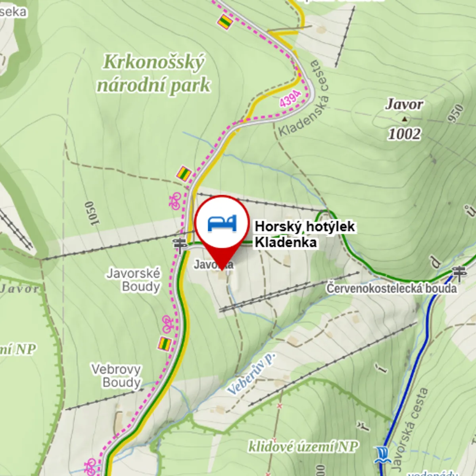
Task: Click the Vebrovy Boudy place name
Action: pos(116,375)
